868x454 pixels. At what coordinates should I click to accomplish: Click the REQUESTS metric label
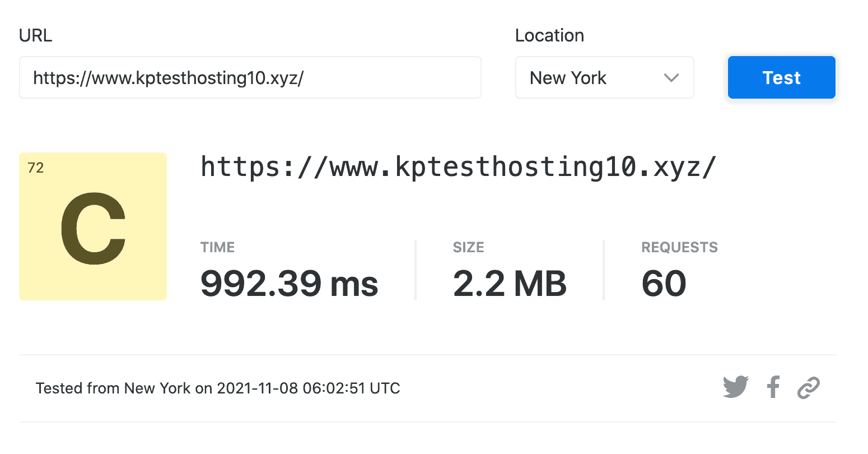tap(679, 247)
